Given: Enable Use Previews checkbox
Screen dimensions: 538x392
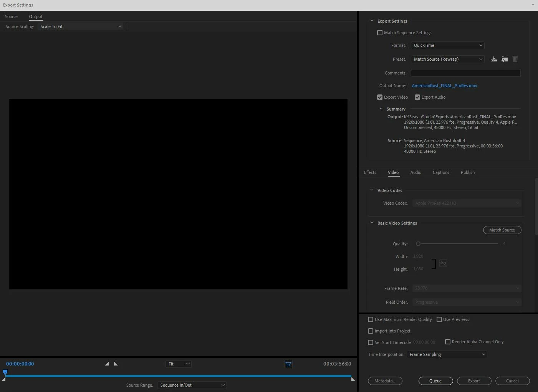Looking at the screenshot, I should pyautogui.click(x=439, y=319).
